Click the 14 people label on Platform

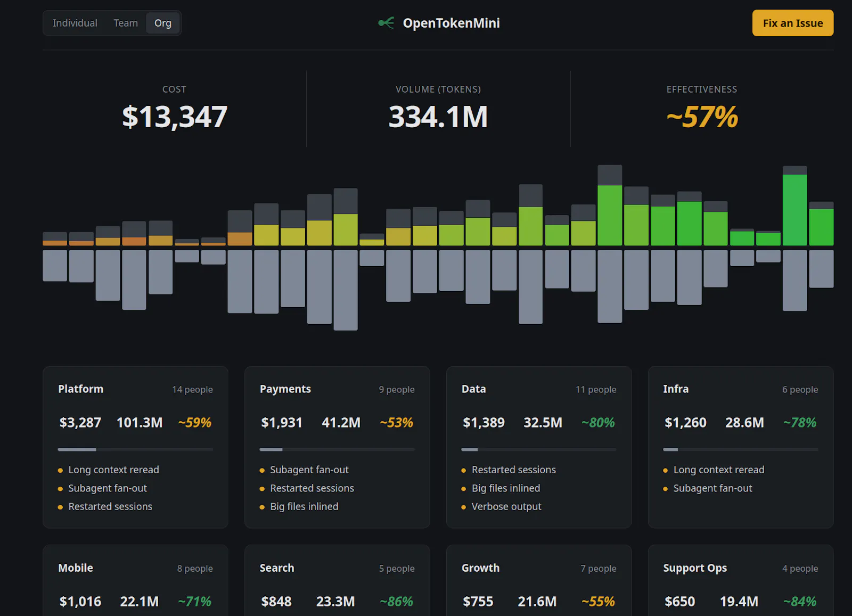click(x=192, y=390)
